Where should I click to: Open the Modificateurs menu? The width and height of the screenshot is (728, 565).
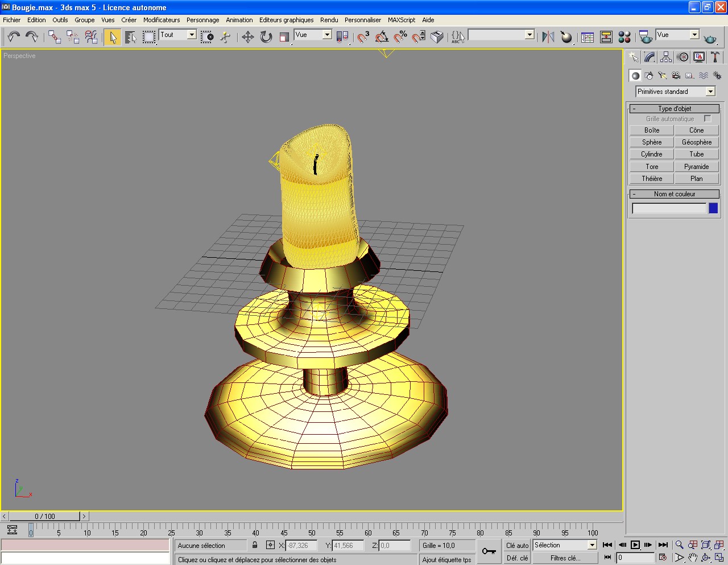pyautogui.click(x=162, y=20)
